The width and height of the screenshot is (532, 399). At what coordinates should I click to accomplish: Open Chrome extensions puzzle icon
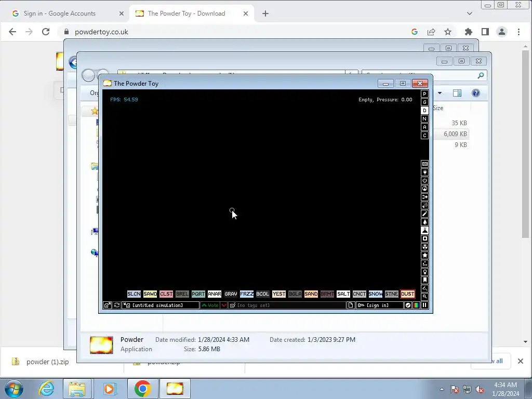coord(468,32)
